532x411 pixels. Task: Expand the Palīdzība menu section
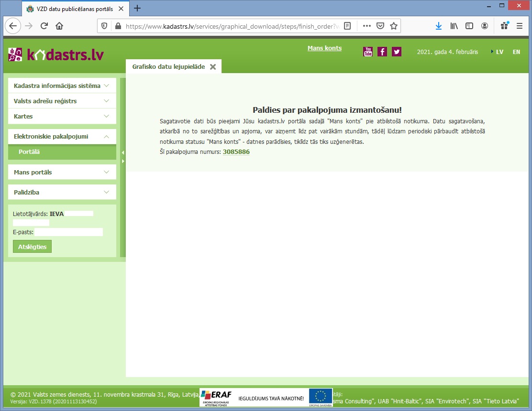[62, 193]
